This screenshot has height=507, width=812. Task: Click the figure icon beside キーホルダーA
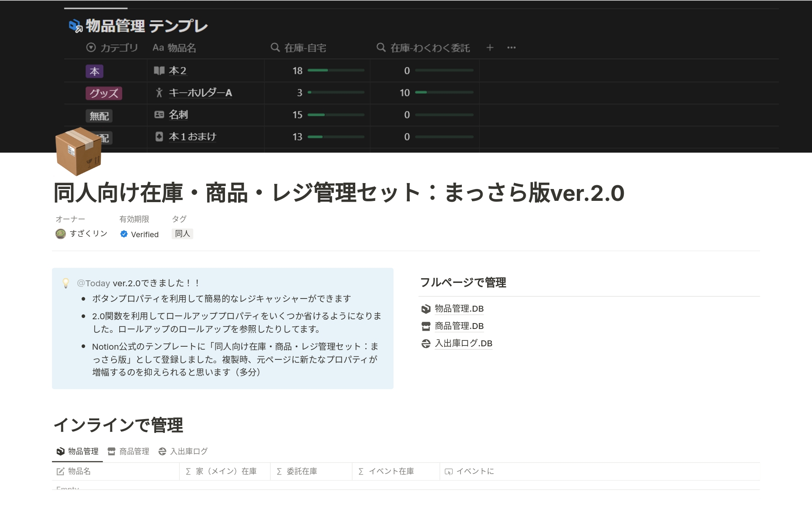159,93
